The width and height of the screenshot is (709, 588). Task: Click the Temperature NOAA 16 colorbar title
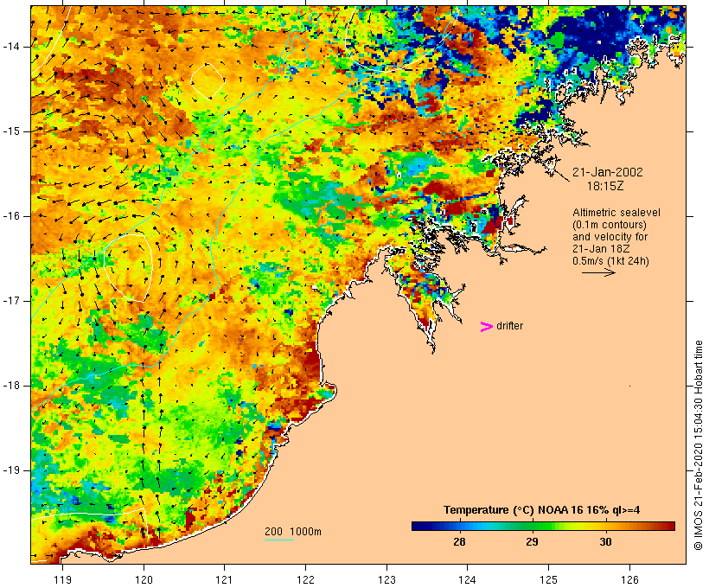tap(541, 510)
